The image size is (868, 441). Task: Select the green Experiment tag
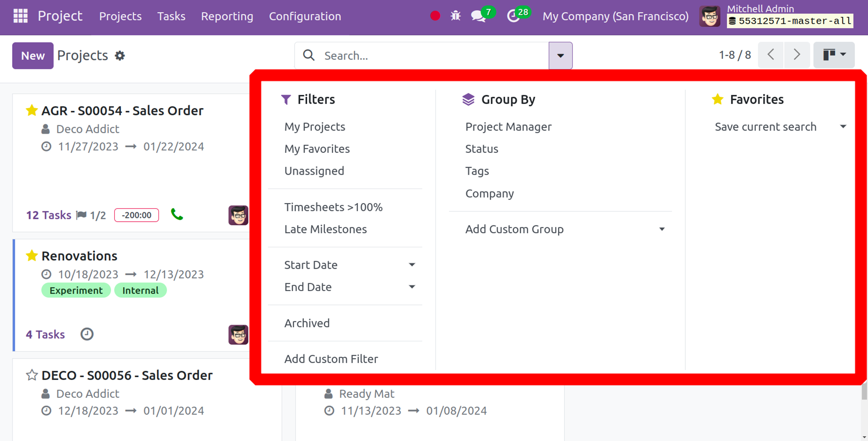76,291
